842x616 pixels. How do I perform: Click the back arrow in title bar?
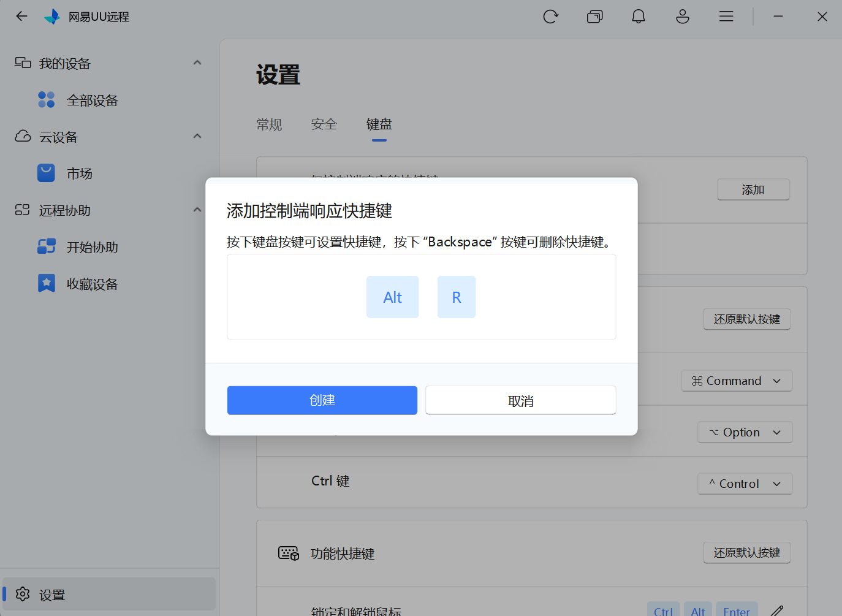(22, 17)
